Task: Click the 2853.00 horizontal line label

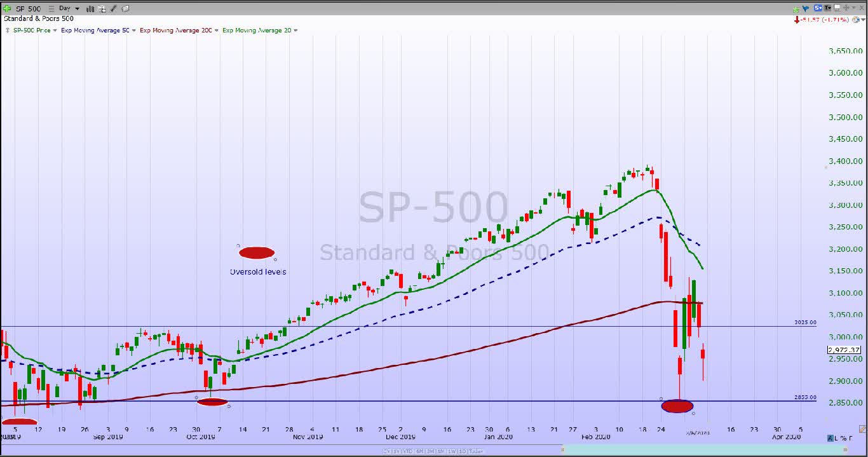Action: [x=805, y=397]
